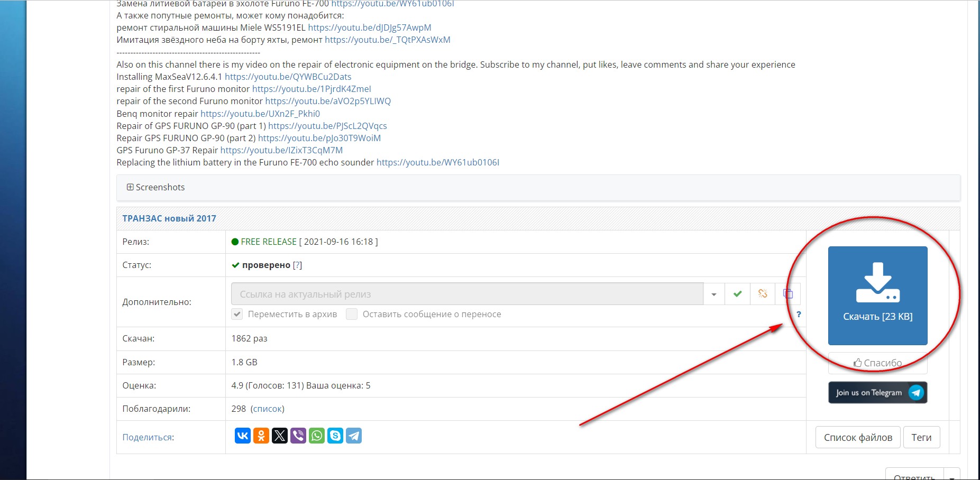Expand the Screenshots spoiler
980x480 pixels.
[156, 187]
